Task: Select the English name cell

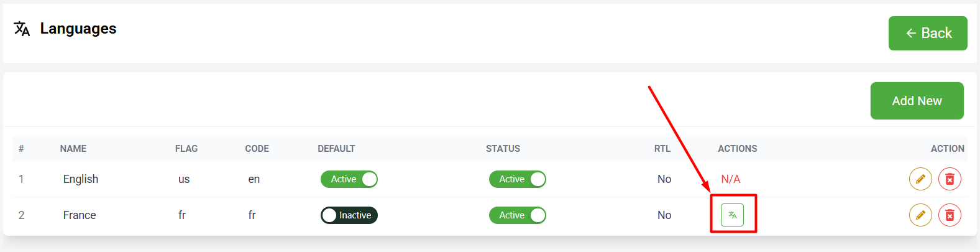Action: pyautogui.click(x=81, y=179)
